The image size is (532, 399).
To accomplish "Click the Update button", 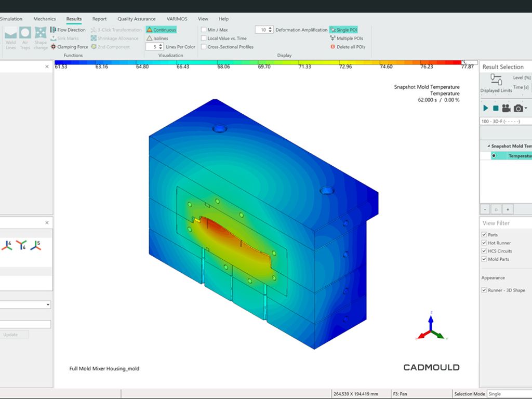I will coord(14,334).
